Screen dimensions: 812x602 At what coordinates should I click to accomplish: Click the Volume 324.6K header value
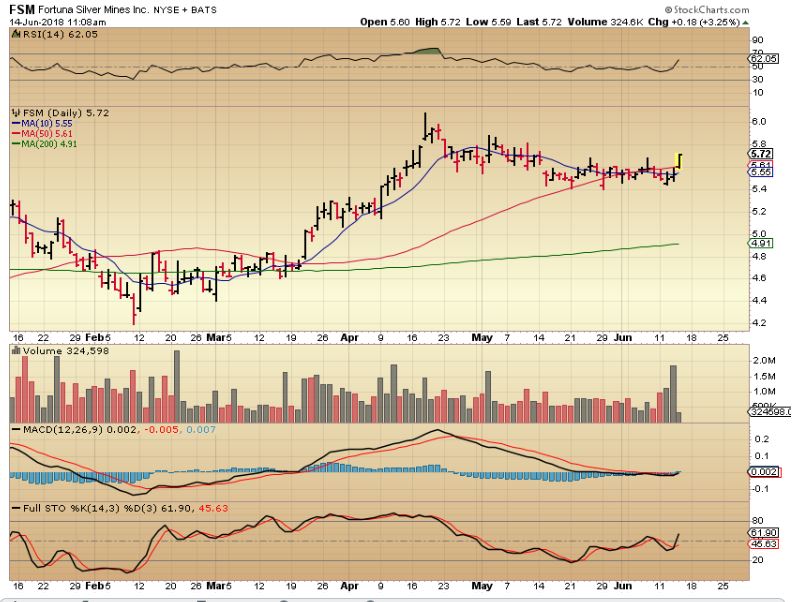point(605,22)
